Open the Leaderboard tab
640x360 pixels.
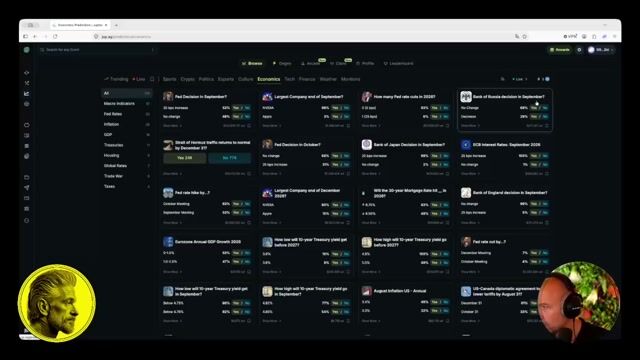tap(398, 64)
